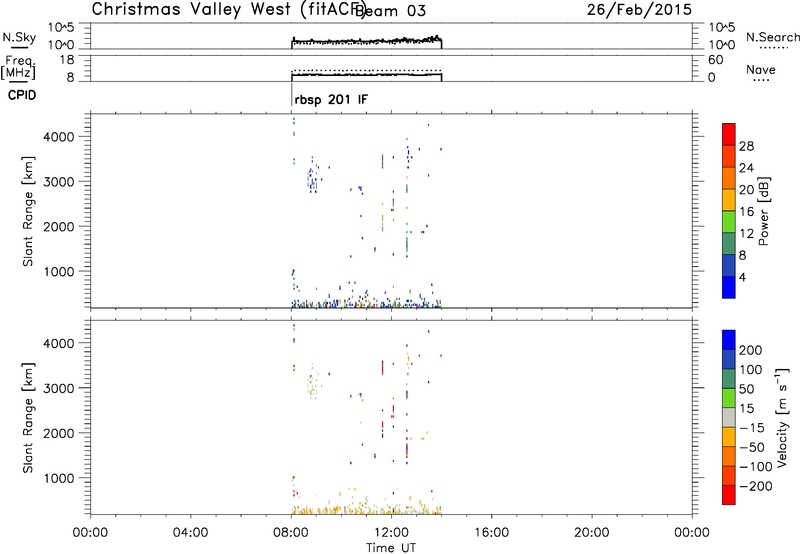Click the Velocity [m s-1] colorbar title
Image resolution: width=800 pixels, height=554 pixels.
[782, 418]
